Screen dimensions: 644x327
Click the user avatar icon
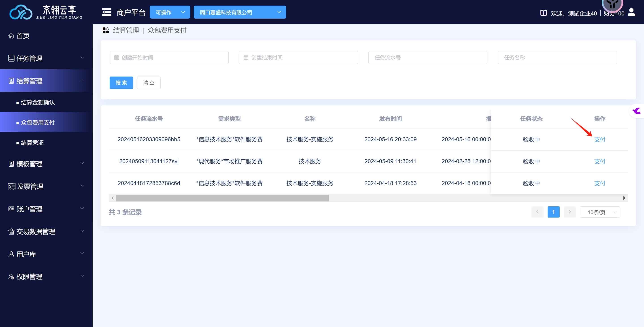pyautogui.click(x=631, y=12)
